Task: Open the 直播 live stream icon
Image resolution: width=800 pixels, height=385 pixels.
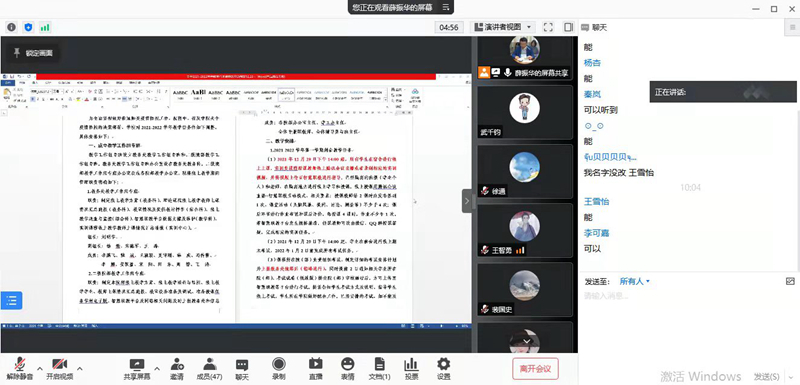Action: tap(315, 368)
